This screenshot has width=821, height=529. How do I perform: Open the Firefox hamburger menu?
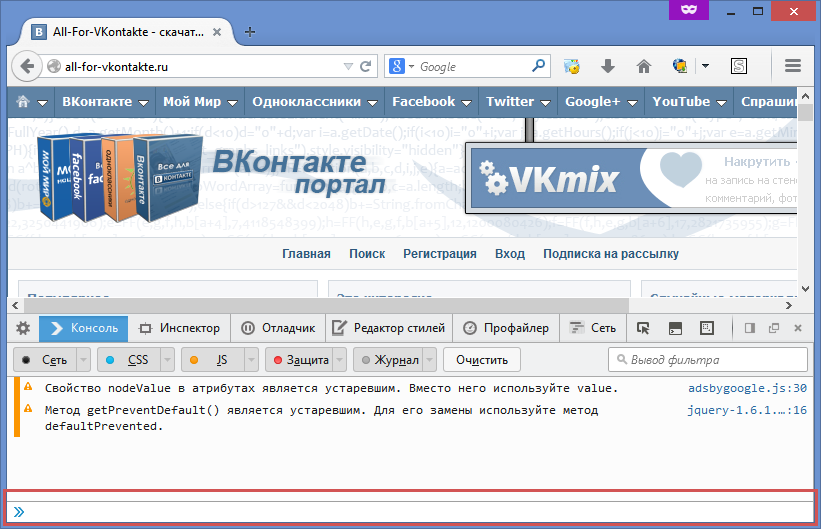point(793,66)
